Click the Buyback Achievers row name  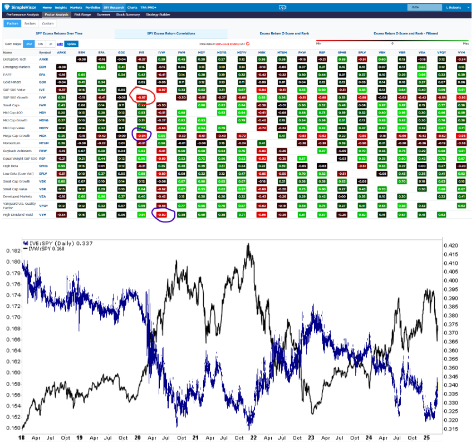coord(17,151)
